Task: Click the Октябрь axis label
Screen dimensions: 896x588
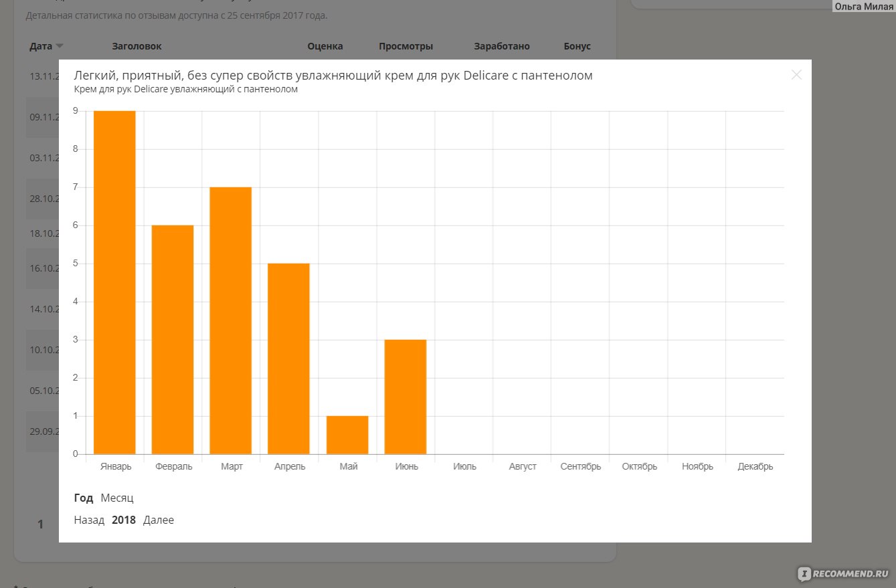Action: pyautogui.click(x=639, y=467)
